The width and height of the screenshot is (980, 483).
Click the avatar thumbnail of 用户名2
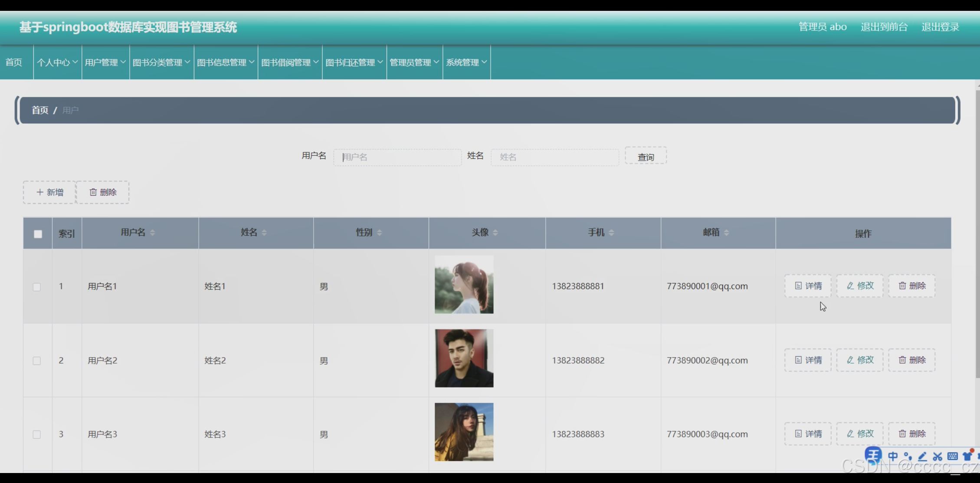coord(464,358)
